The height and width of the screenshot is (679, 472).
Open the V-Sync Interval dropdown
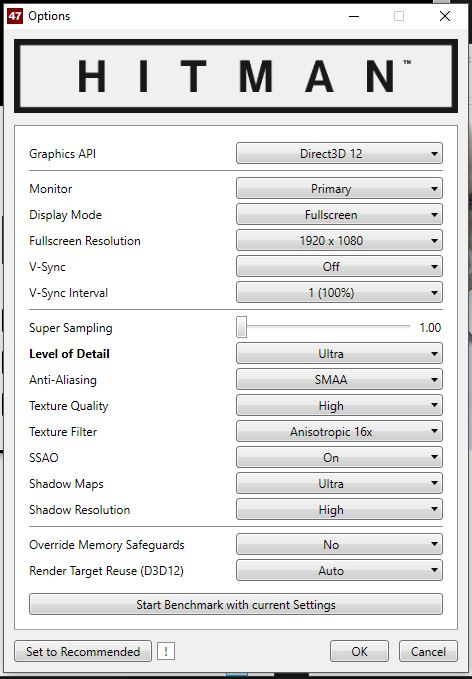pyautogui.click(x=339, y=292)
